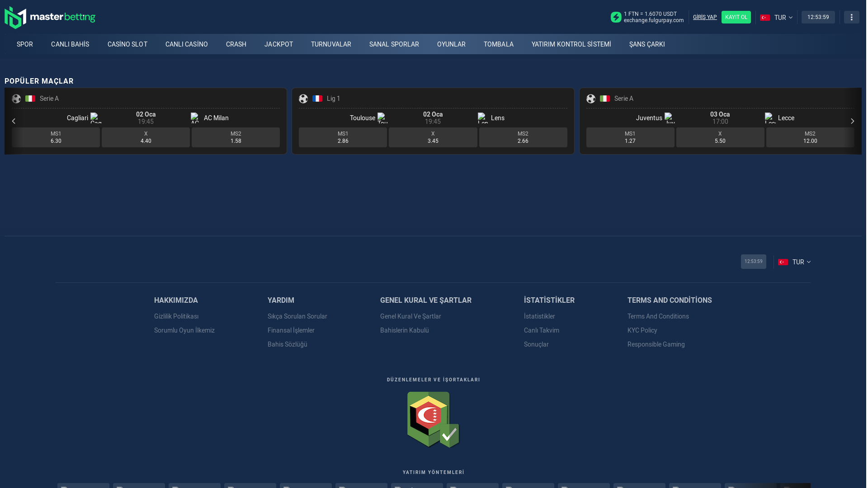Open the three-dot more options menu
Image resolution: width=868 pixels, height=488 pixels.
tap(851, 17)
